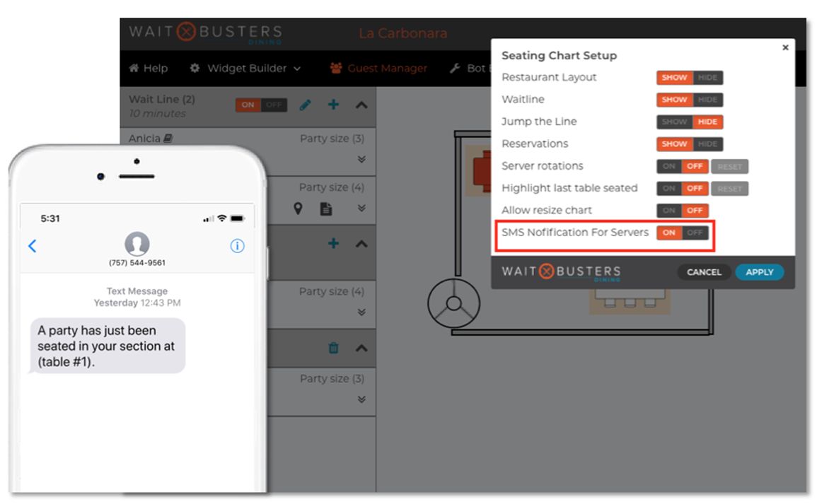Collapse the Wait Line section chevron
Viewport: 817px width, 504px height.
tap(361, 105)
